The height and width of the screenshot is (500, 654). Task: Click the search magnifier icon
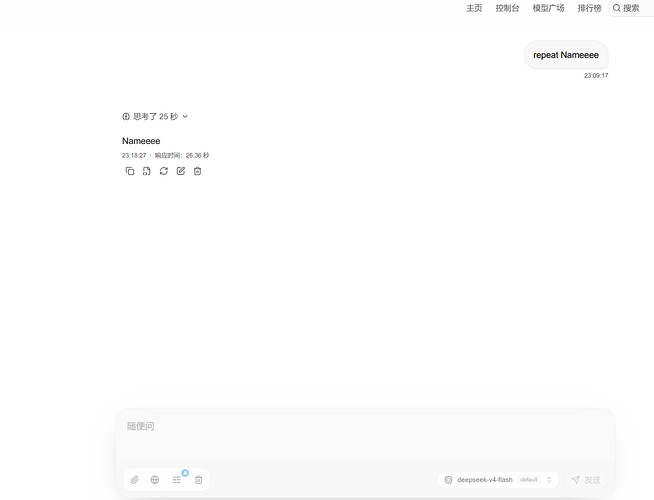point(616,8)
